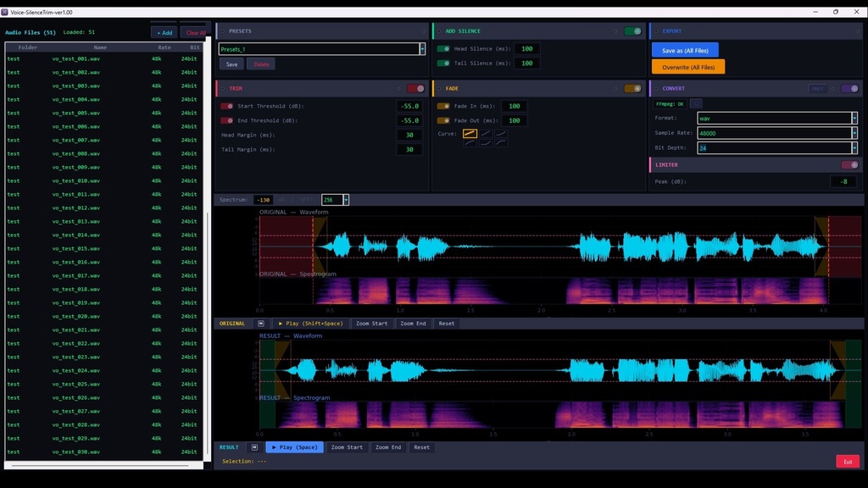
Task: Choose the second curve icon in top row
Action: 486,133
